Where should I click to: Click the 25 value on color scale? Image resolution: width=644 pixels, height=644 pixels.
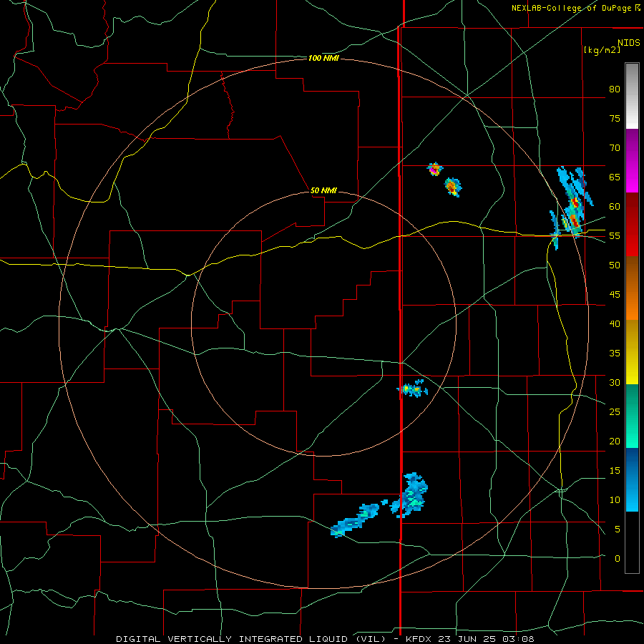coord(615,411)
